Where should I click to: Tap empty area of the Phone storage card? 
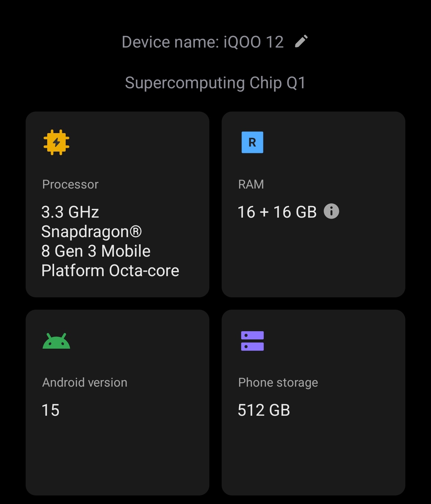[313, 458]
